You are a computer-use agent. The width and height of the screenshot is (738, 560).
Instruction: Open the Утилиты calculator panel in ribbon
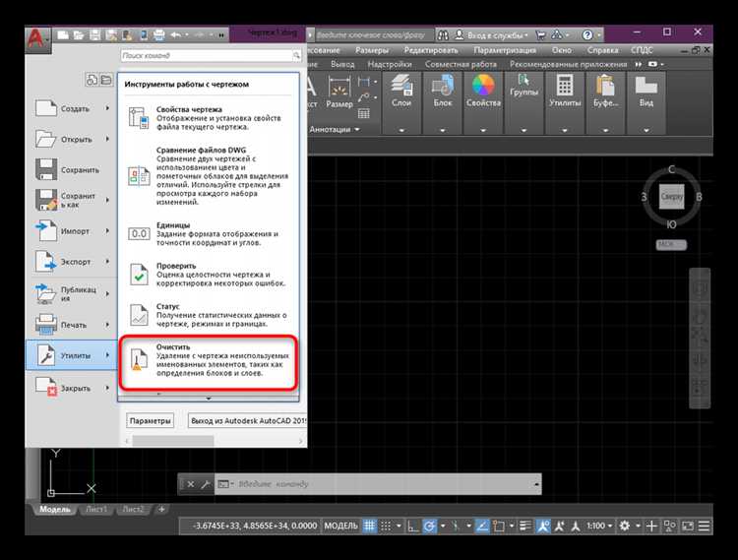coord(566,90)
